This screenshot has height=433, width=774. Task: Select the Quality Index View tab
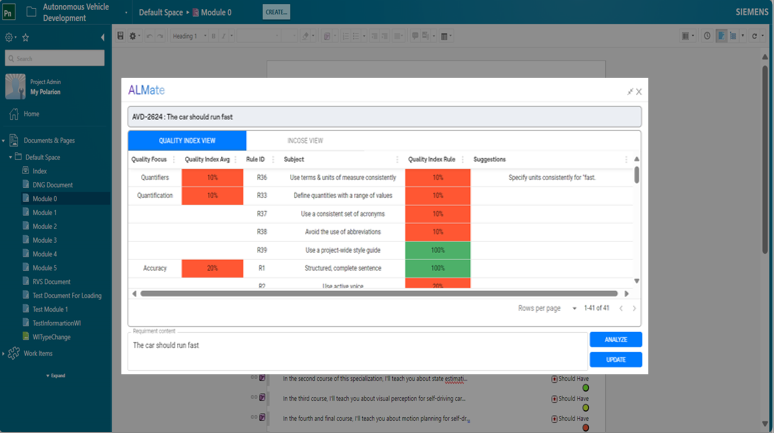point(187,141)
